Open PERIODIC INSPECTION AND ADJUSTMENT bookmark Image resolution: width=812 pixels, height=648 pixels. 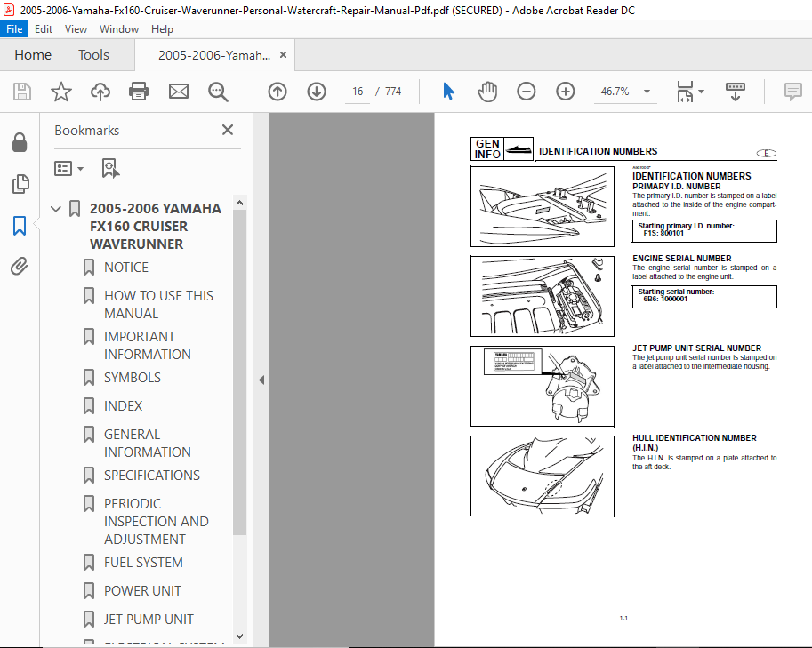157,521
